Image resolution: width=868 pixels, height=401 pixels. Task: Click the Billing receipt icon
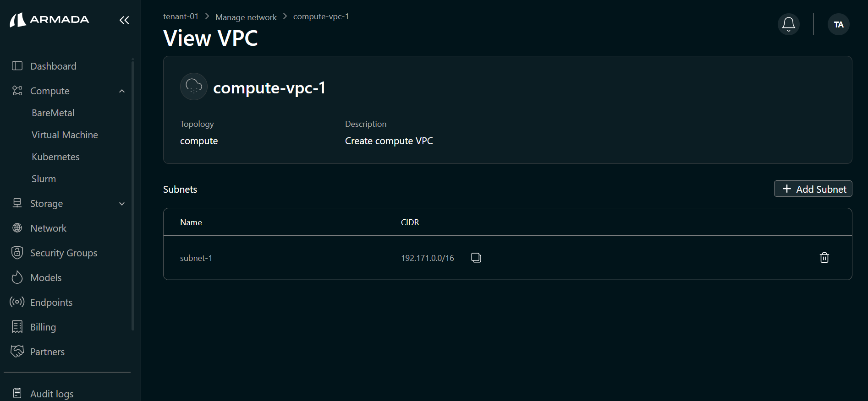pos(17,327)
